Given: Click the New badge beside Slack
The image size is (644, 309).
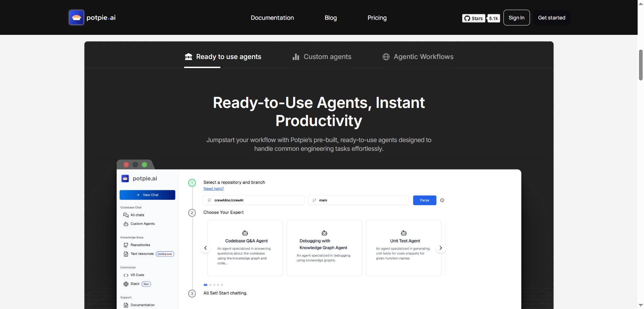Looking at the screenshot, I should [x=146, y=284].
